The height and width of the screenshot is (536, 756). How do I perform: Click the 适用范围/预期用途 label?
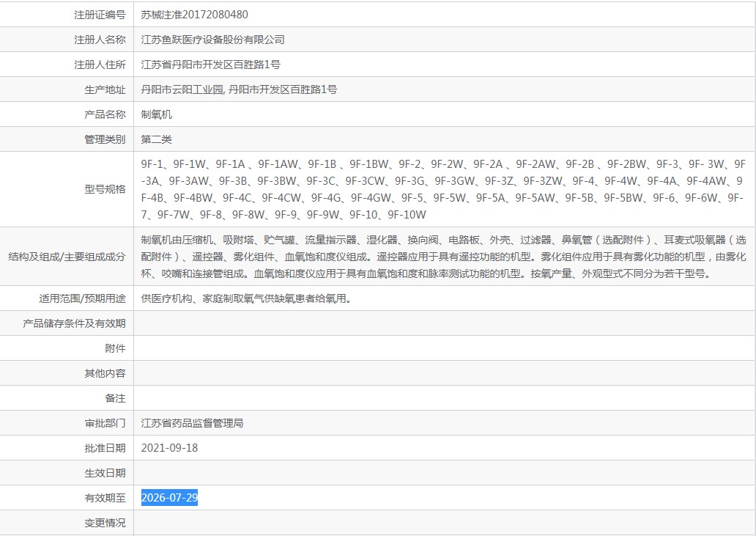click(83, 298)
